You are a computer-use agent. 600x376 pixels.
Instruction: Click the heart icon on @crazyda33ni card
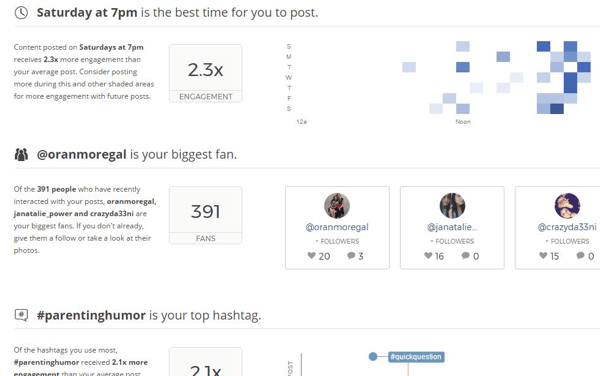(x=543, y=255)
